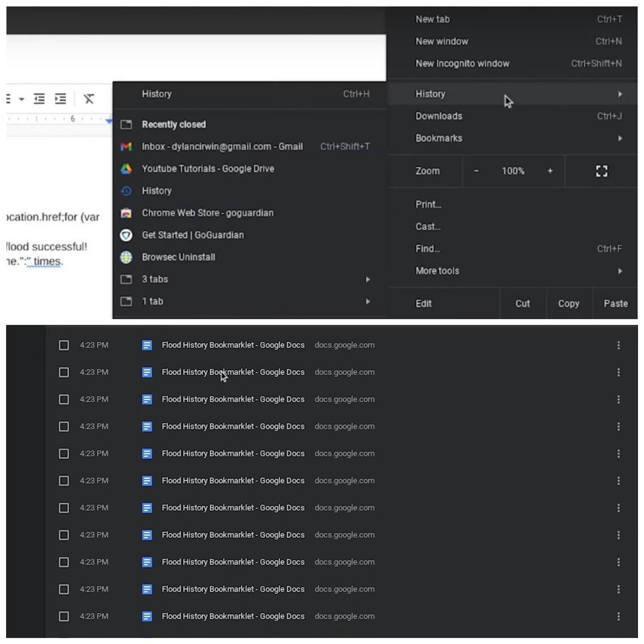644x644 pixels.
Task: Choose New window from the Chrome menu
Action: (512, 41)
